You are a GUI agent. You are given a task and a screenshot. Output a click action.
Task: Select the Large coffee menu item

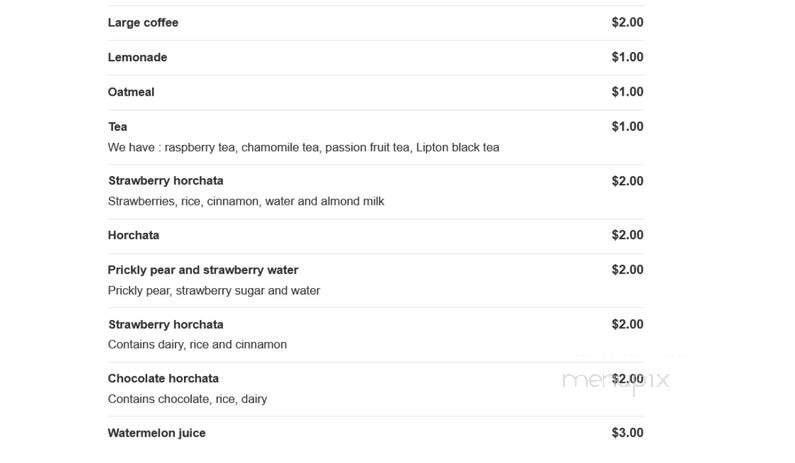click(x=143, y=23)
